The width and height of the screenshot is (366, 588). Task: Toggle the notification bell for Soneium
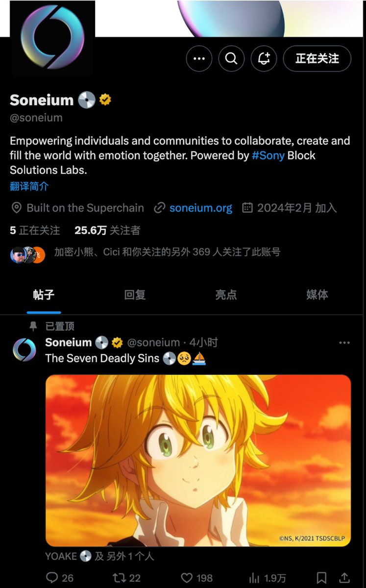(264, 59)
